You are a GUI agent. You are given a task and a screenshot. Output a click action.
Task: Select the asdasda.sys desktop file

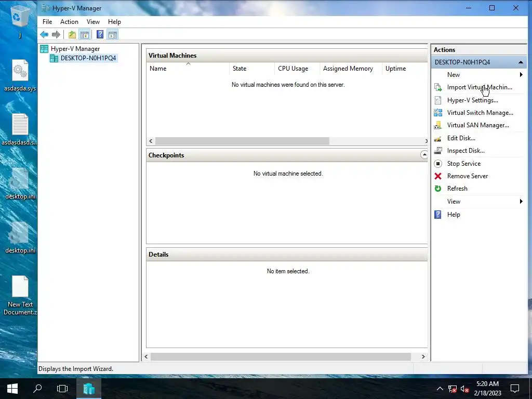coord(20,76)
